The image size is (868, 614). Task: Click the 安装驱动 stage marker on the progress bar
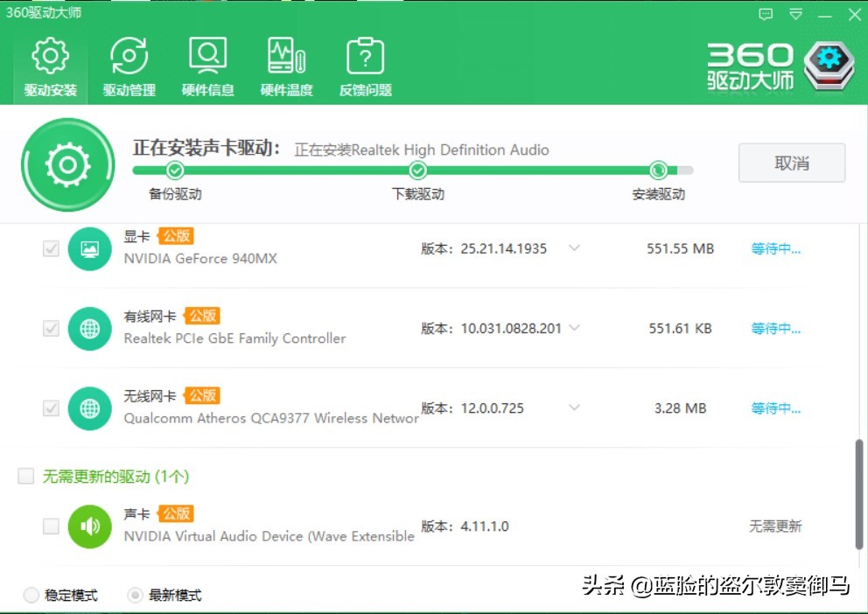[658, 171]
